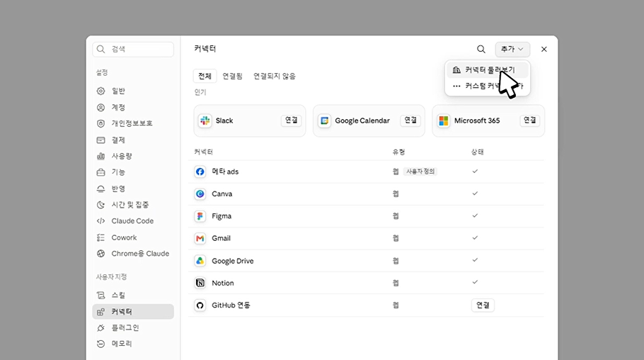Click the search magnifier icon beside 추가
Viewport: 644px width, 360px height.
point(481,50)
